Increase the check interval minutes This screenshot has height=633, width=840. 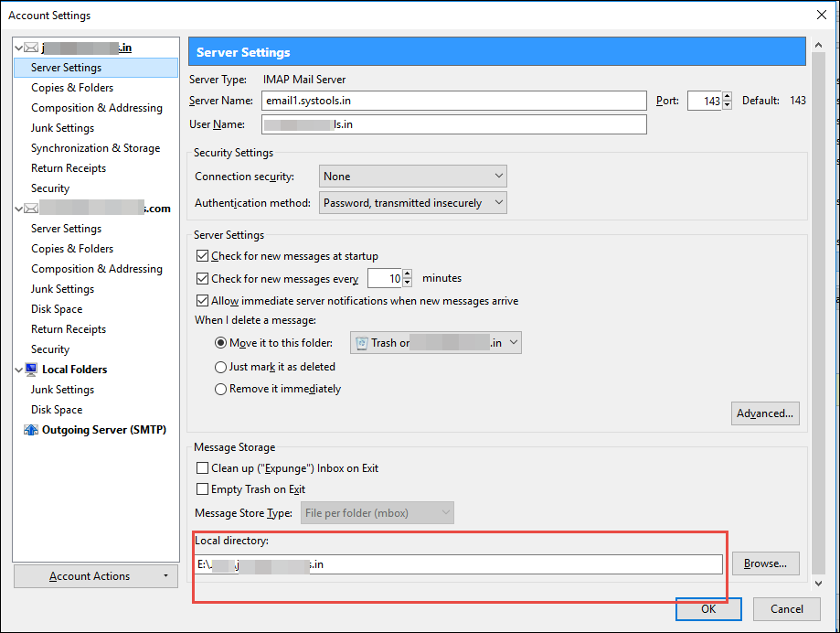(407, 274)
